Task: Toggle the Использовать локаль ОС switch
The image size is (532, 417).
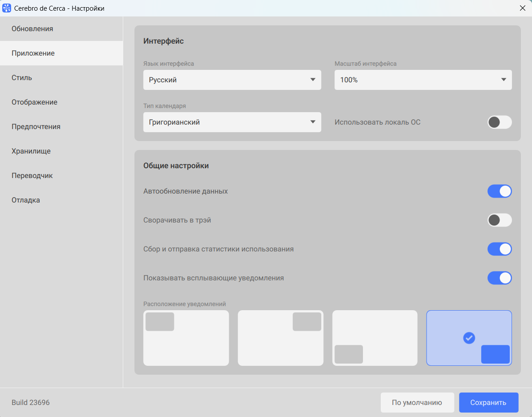Action: (x=500, y=122)
